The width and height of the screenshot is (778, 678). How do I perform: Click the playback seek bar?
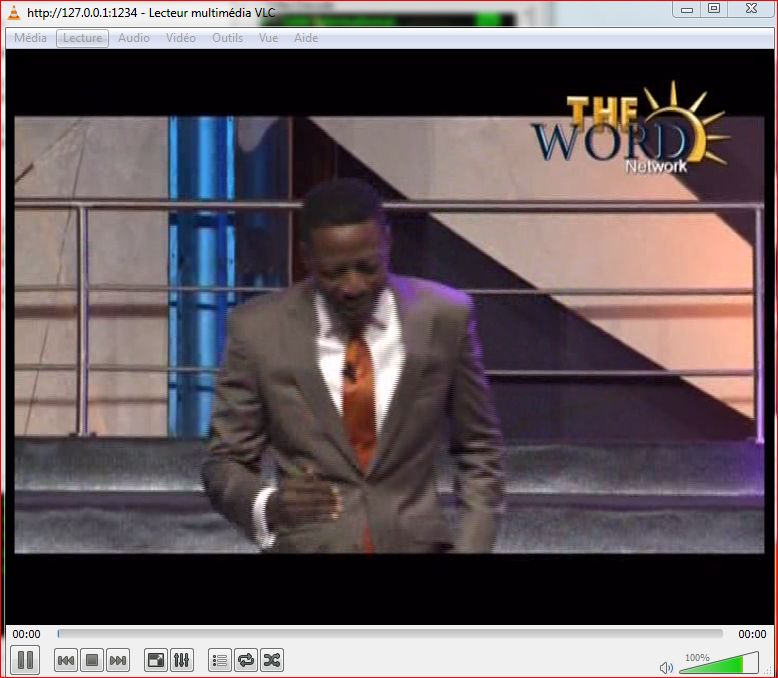(390, 634)
